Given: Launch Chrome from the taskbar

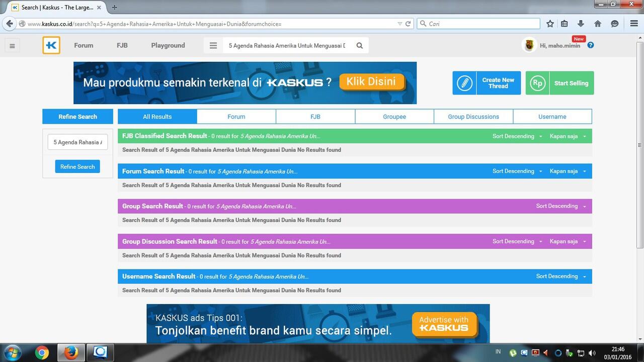Looking at the screenshot, I should pyautogui.click(x=42, y=352).
